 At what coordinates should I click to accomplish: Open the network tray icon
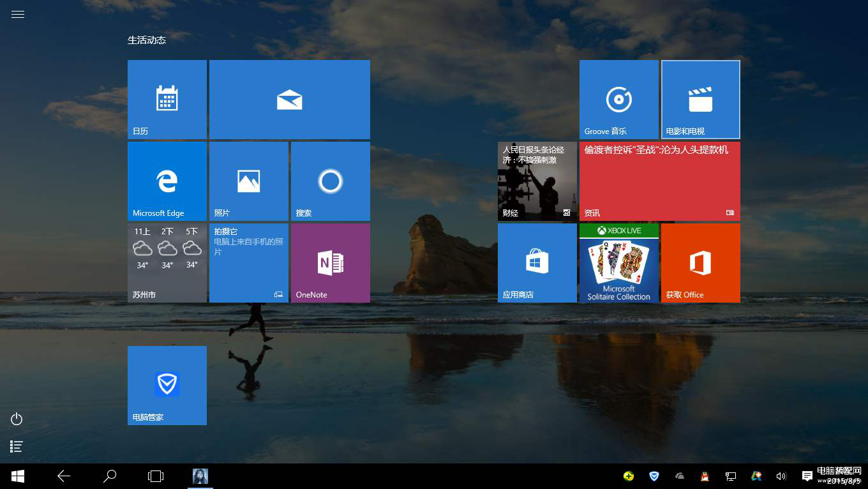731,476
